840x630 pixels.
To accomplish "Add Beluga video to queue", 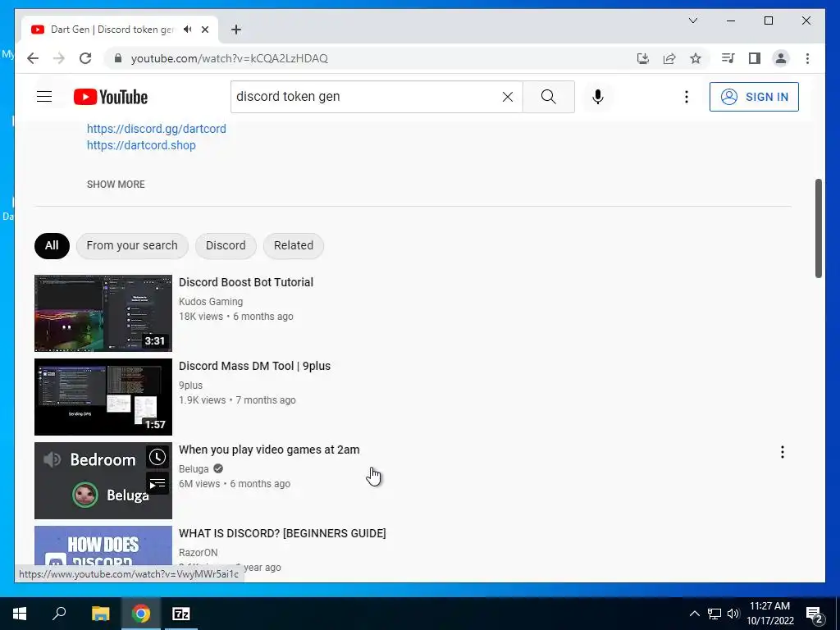I will click(157, 484).
